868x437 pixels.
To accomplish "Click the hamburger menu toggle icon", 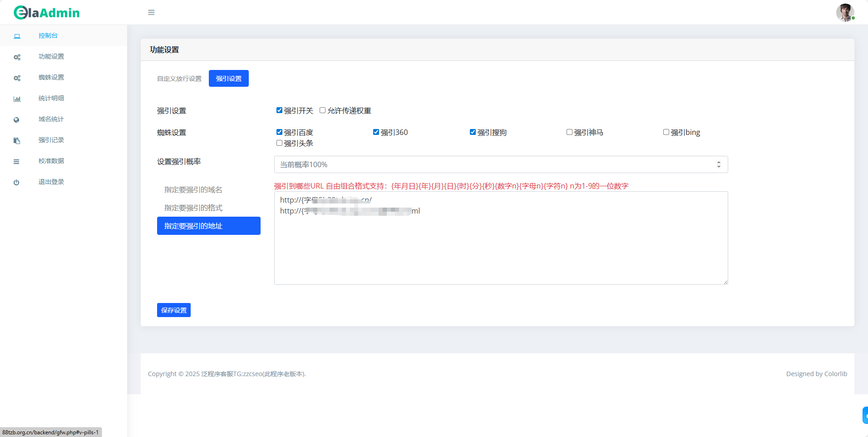I will click(x=151, y=13).
